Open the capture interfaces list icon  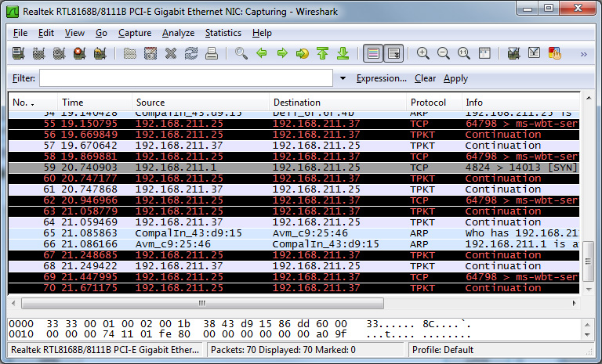coord(18,53)
